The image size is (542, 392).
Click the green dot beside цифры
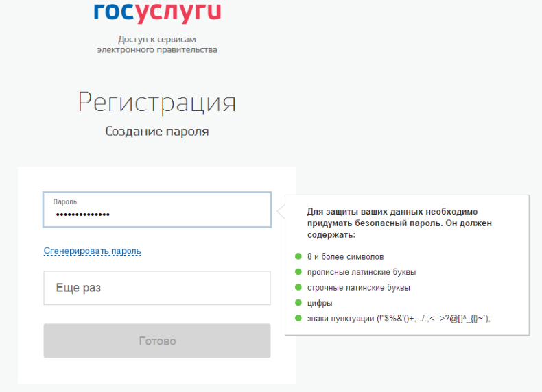click(x=298, y=302)
